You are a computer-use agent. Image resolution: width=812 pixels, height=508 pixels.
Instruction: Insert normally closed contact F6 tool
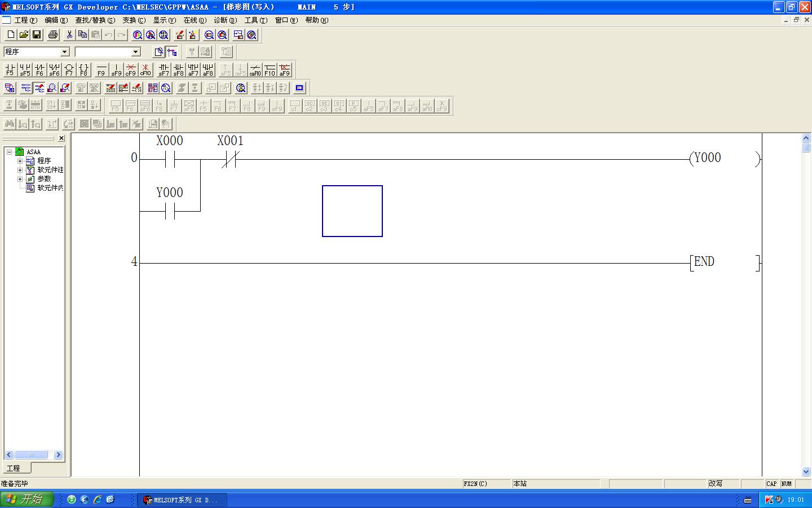point(39,69)
